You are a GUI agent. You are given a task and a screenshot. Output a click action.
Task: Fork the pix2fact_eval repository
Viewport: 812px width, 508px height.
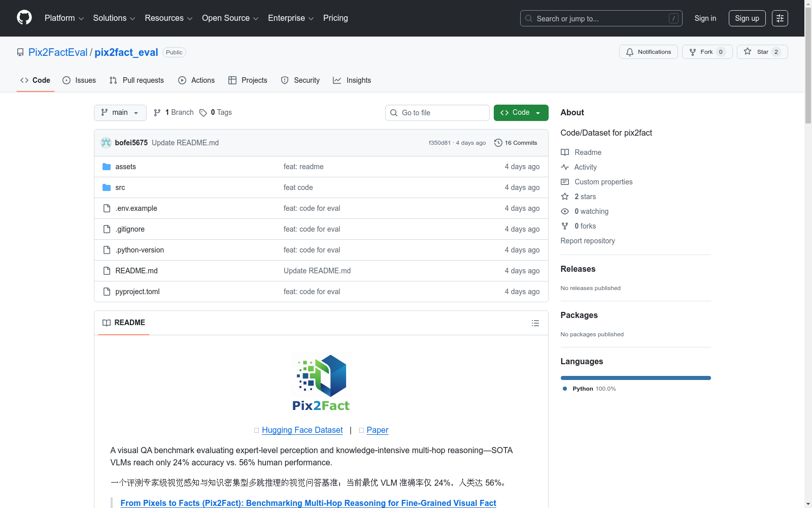tap(707, 52)
